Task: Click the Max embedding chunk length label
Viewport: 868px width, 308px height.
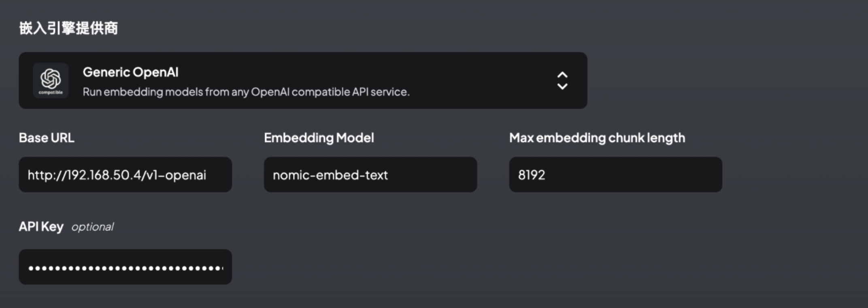Action: [597, 138]
